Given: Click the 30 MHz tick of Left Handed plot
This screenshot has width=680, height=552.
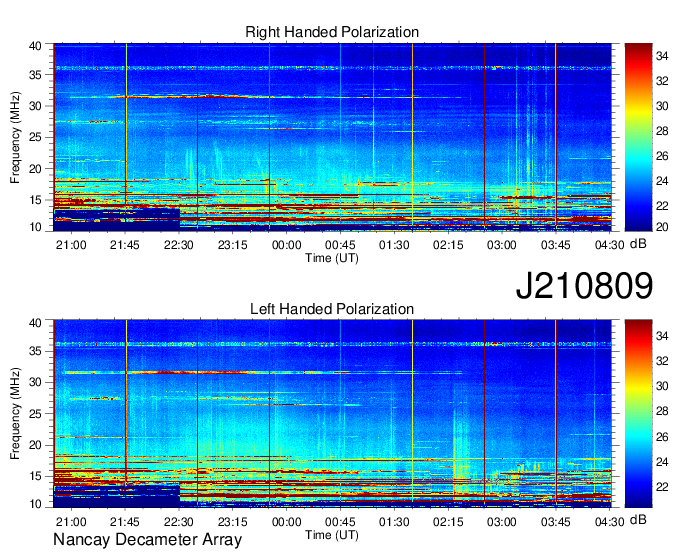Looking at the screenshot, I should coord(35,382).
